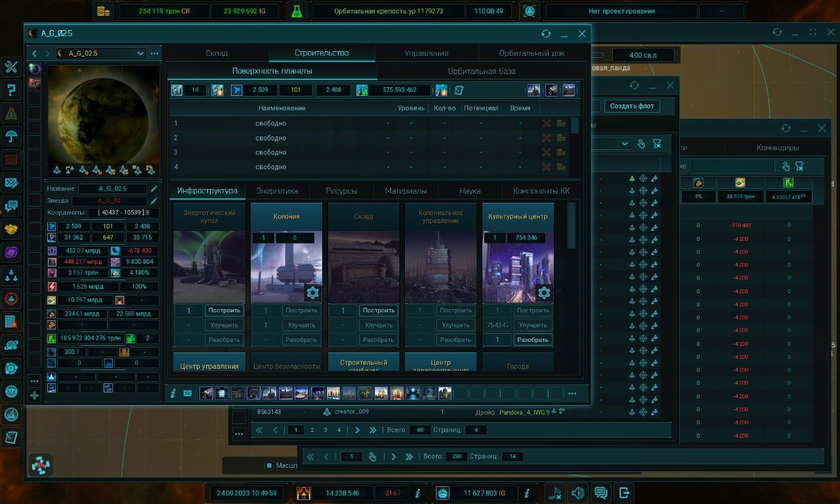Open the Орбитальная база sub-tab
The width and height of the screenshot is (840, 504).
pos(482,71)
